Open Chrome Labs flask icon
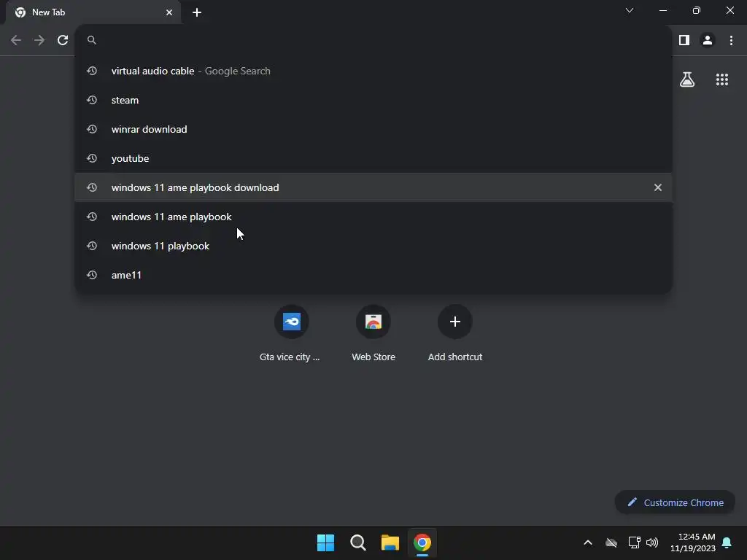747x560 pixels. 687,79
